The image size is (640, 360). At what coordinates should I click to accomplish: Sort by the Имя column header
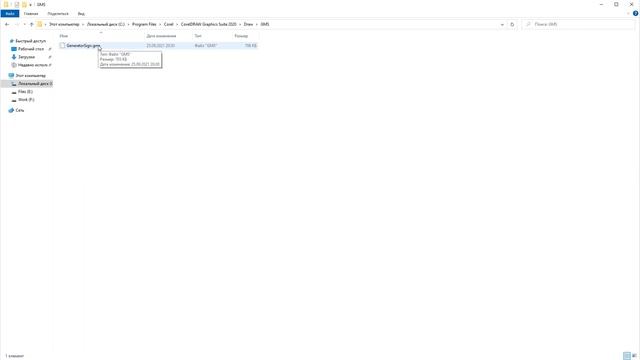pyautogui.click(x=63, y=36)
